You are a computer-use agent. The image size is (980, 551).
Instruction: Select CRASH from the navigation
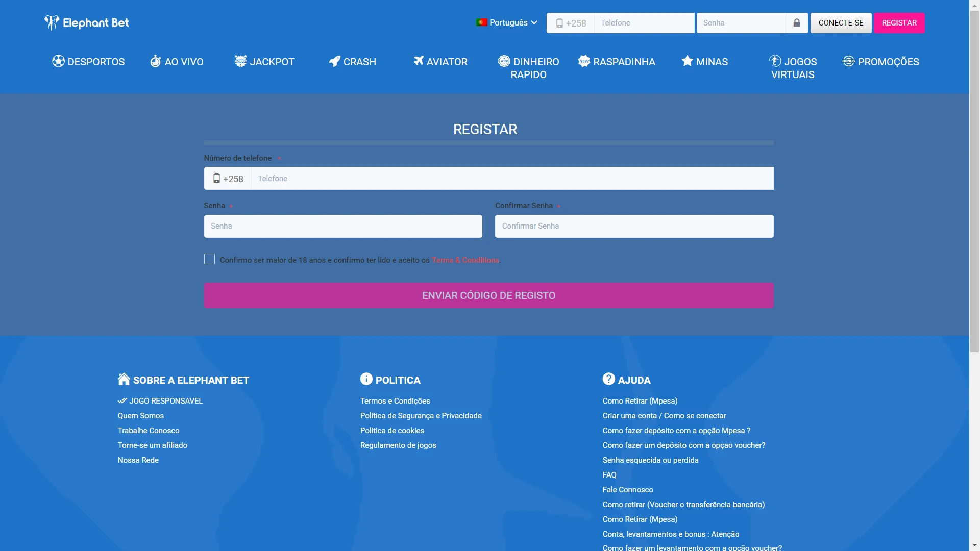point(353,62)
